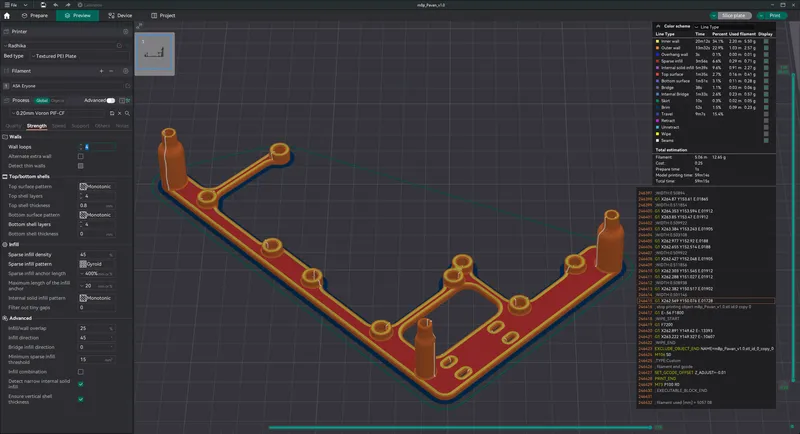
Task: Toggle the Advanced mode switch
Action: [x=111, y=100]
